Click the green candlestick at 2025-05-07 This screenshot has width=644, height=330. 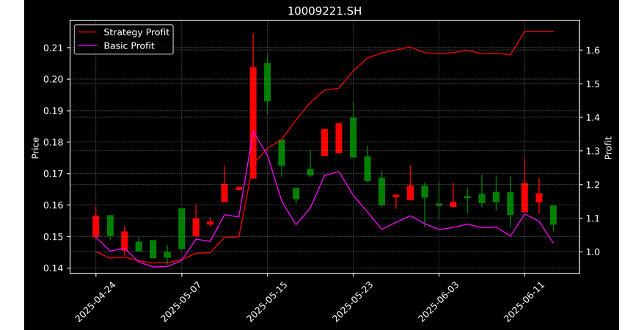[x=181, y=229]
